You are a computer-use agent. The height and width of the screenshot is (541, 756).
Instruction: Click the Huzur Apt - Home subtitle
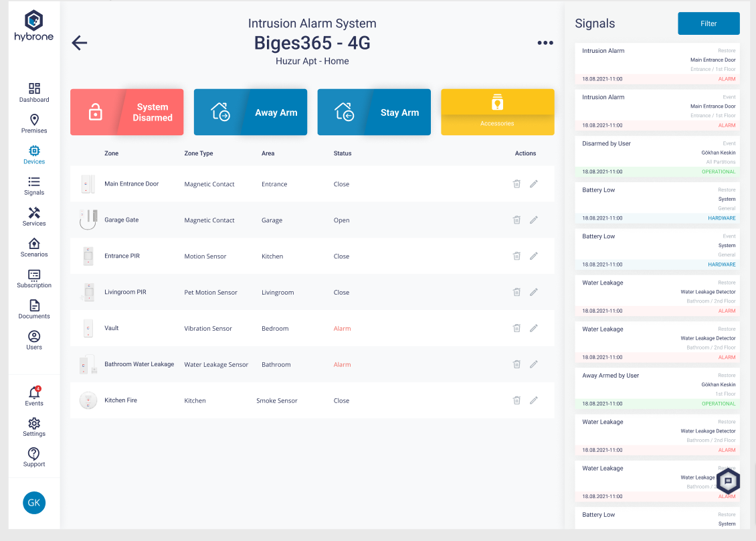312,62
